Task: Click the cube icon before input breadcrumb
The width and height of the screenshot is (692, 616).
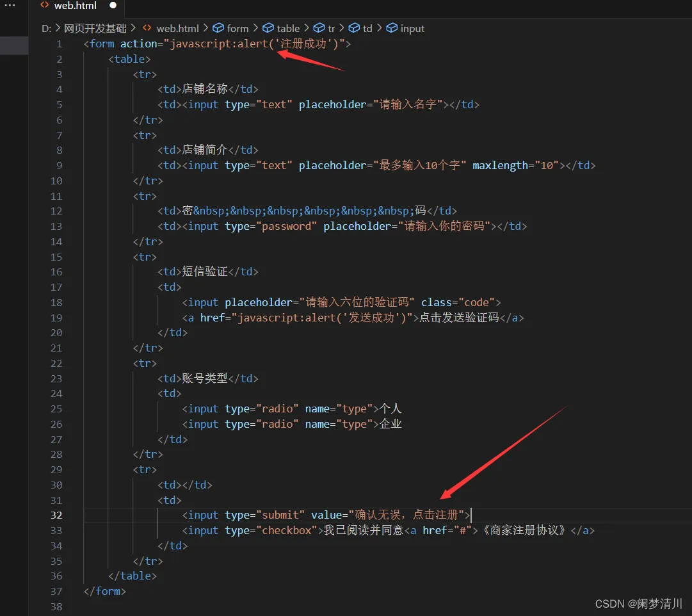Action: pyautogui.click(x=392, y=28)
